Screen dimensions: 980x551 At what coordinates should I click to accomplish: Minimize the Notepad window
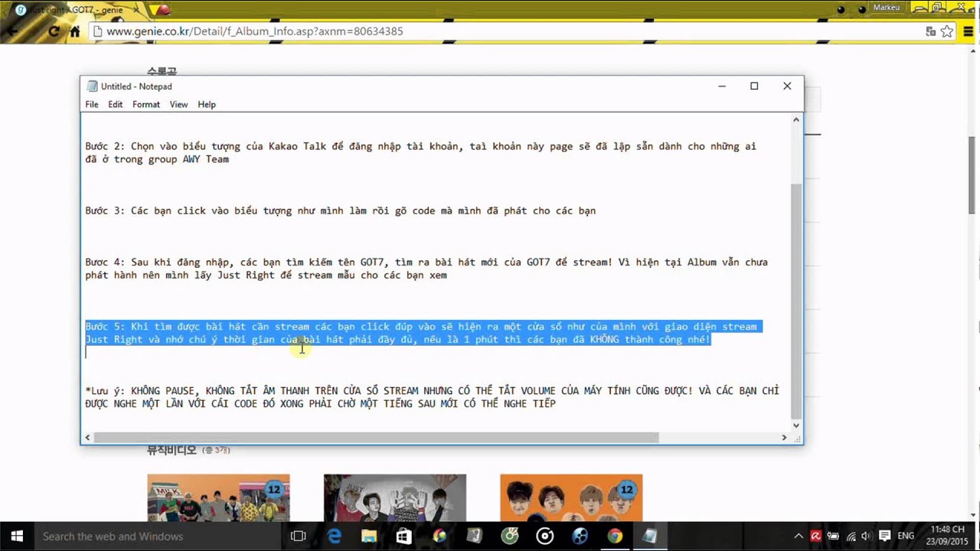[721, 86]
